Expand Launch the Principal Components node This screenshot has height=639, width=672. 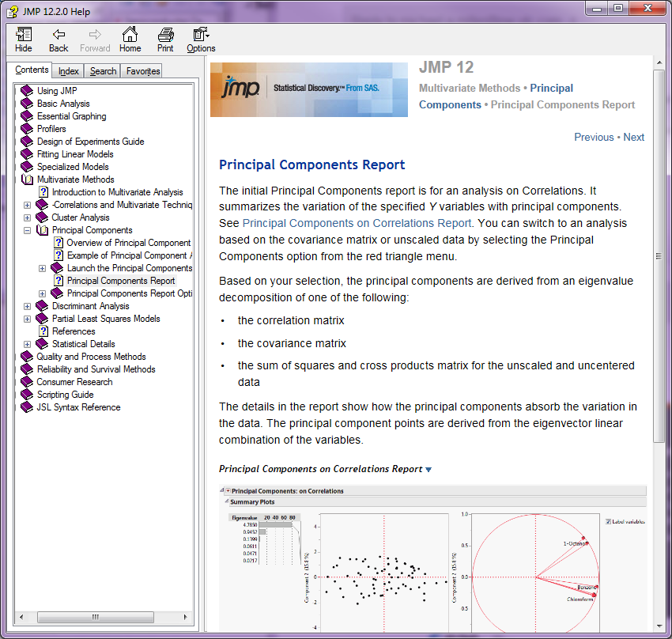click(x=42, y=268)
